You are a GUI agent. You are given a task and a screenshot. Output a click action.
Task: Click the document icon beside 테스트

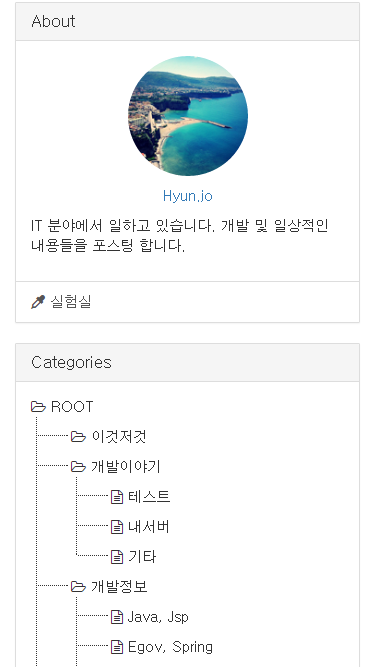(117, 497)
